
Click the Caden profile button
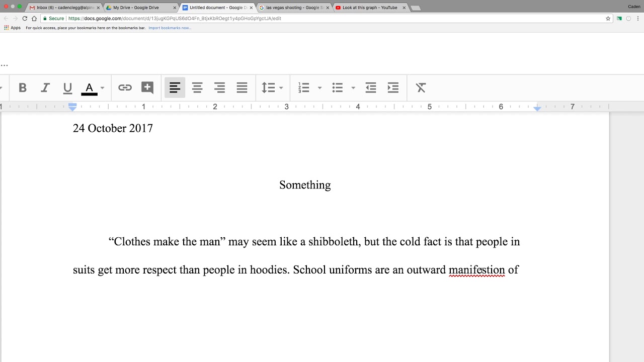[634, 7]
